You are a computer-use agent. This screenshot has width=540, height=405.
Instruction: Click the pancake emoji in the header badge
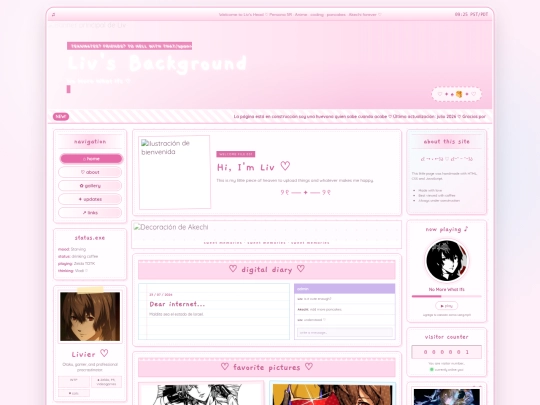tap(459, 94)
